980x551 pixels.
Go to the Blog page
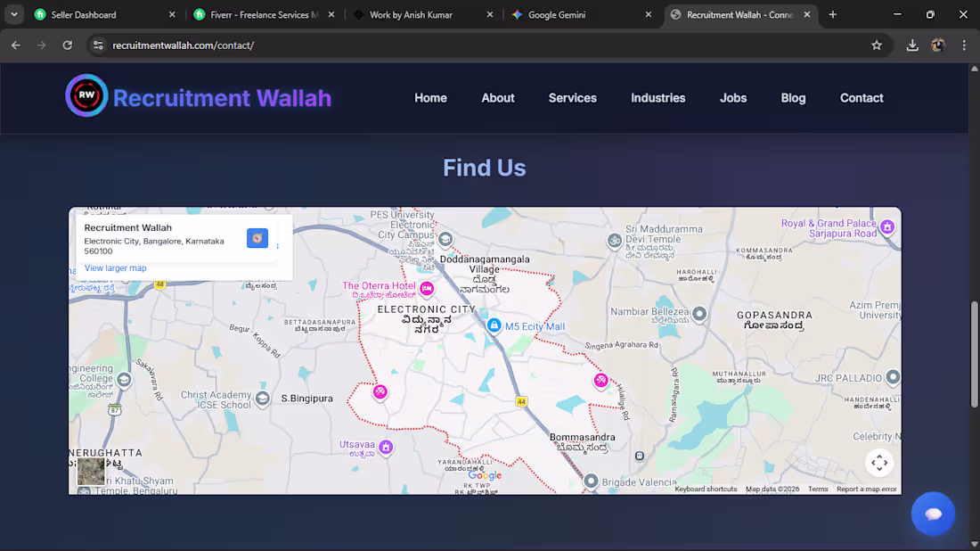pos(793,98)
